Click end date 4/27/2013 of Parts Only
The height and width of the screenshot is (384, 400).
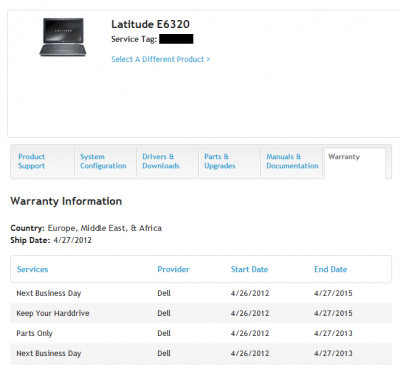pyautogui.click(x=333, y=333)
